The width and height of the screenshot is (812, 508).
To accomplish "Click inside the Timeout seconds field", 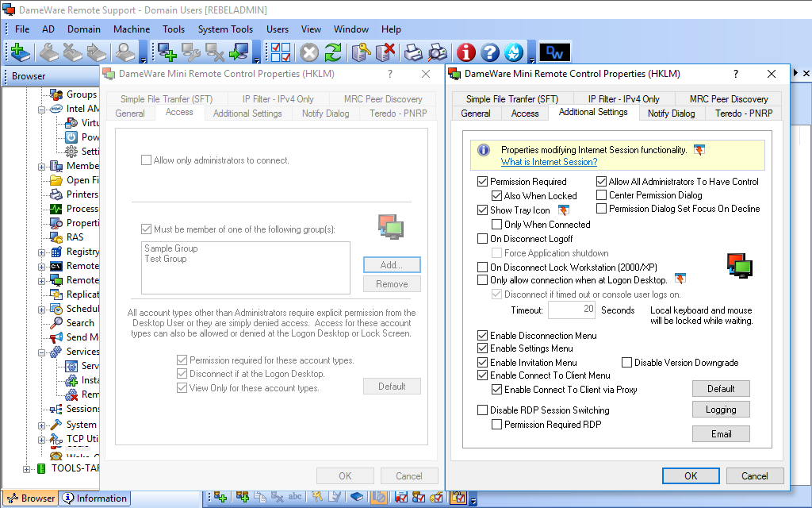I will (571, 310).
